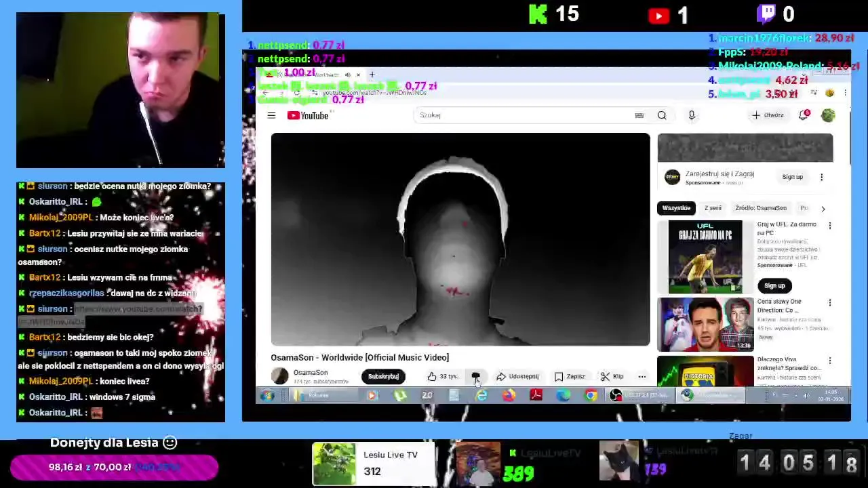The image size is (868, 488).
Task: Open options for Dlaczego Viva zniknęła video
Action: click(x=829, y=361)
